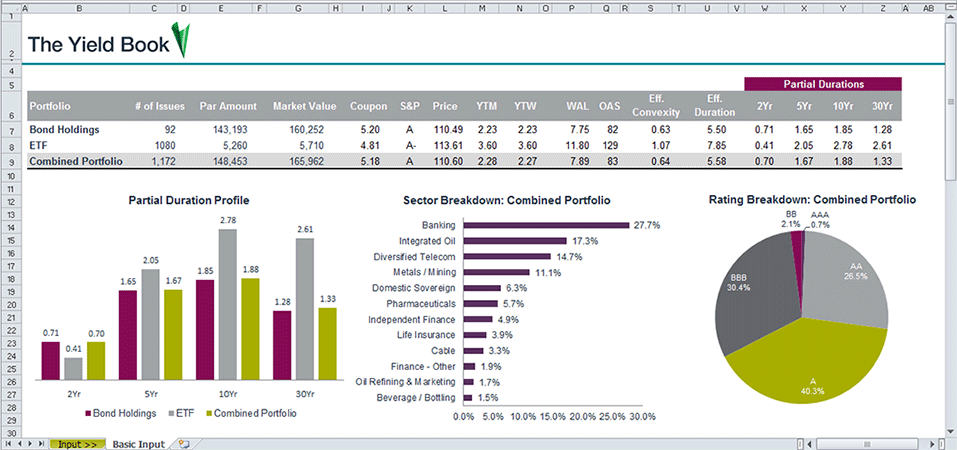Click the A- S&P rating cell
This screenshot has height=450, width=957.
click(410, 146)
